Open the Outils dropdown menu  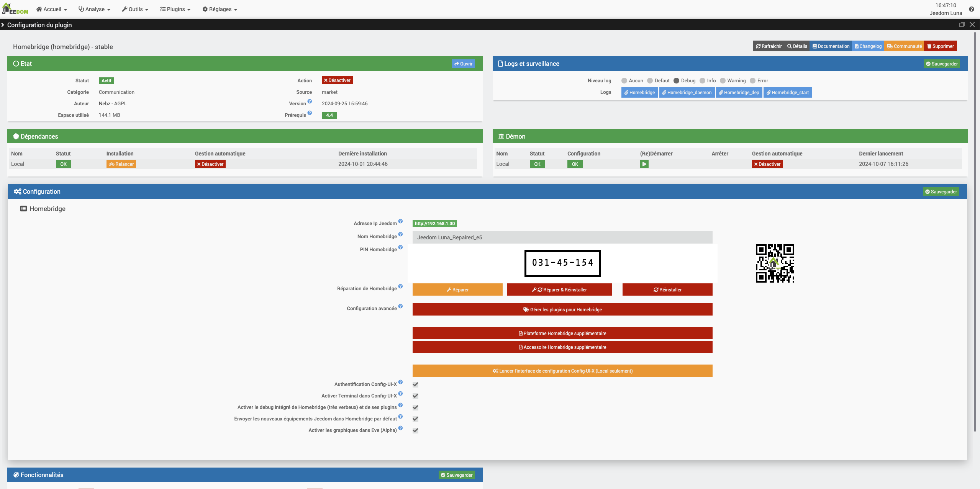pos(135,9)
